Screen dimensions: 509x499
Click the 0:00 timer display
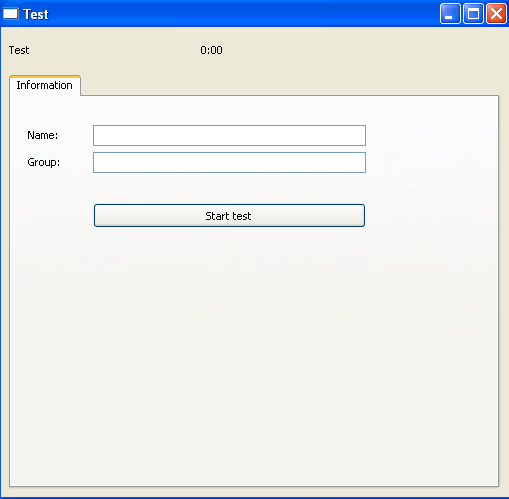(211, 50)
